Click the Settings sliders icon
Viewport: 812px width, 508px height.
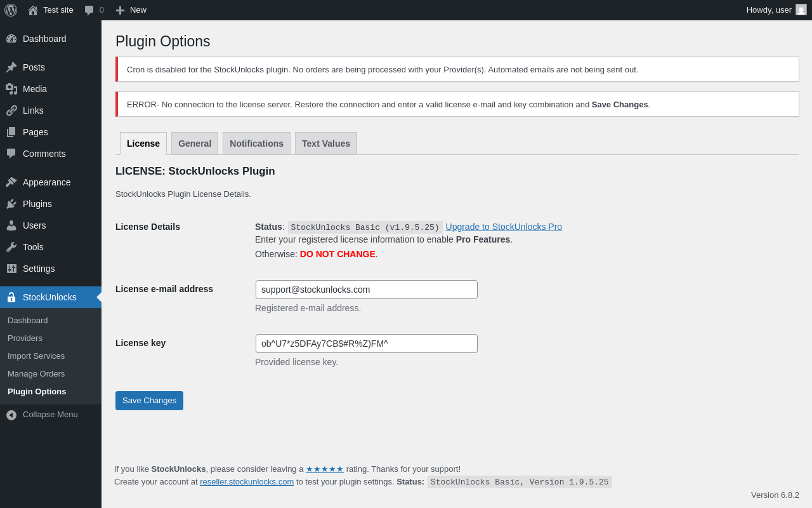[11, 269]
